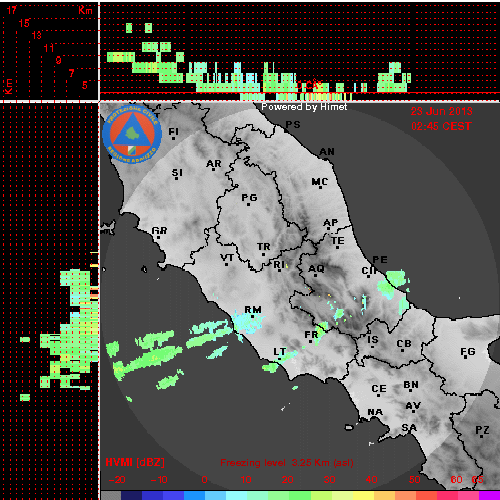This screenshot has width=500, height=500.
Task: Click the '50' legend value
Action: point(415,480)
